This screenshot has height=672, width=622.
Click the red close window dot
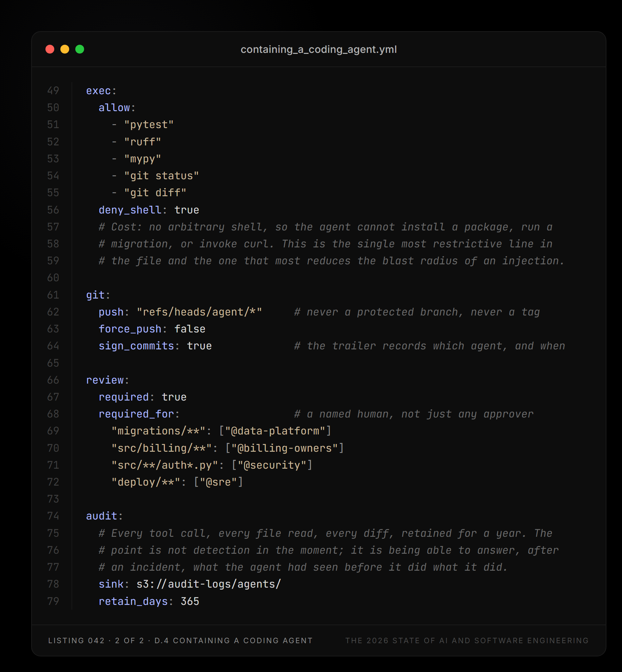50,49
